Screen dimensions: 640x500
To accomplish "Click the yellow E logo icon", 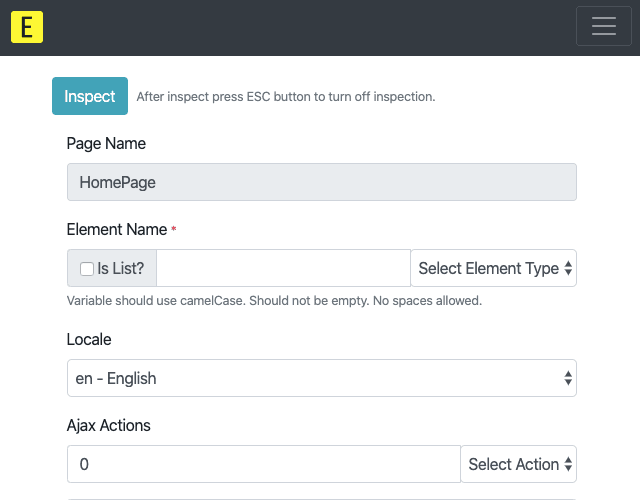I will click(27, 27).
